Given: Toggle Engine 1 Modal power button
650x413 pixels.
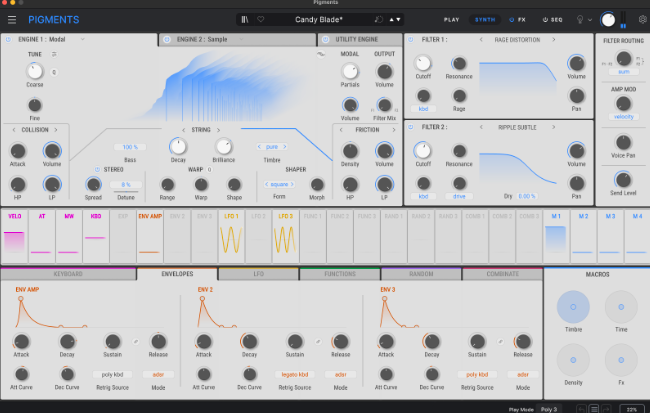Looking at the screenshot, I should [x=7, y=40].
